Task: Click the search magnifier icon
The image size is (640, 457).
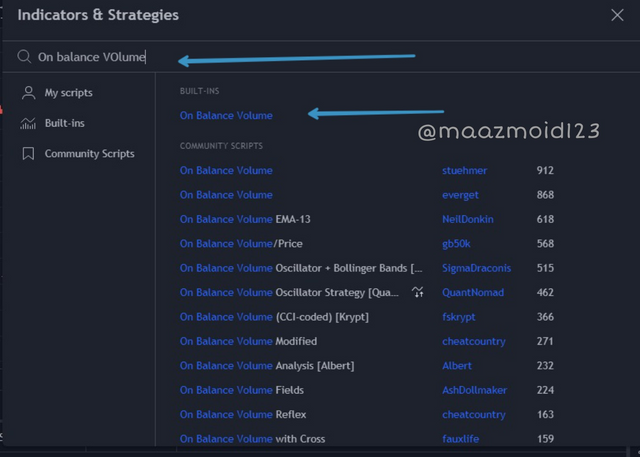Action: point(24,57)
